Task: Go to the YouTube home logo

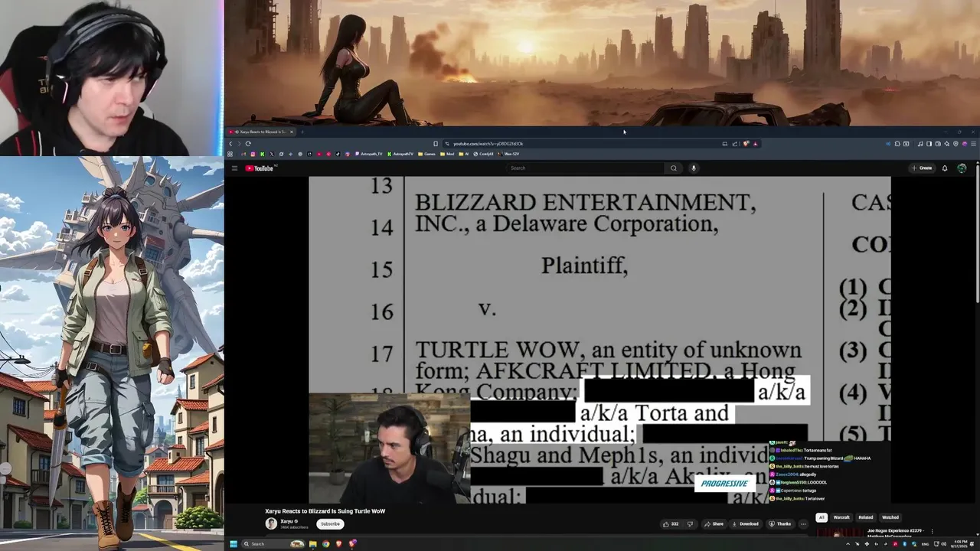Action: coord(259,168)
